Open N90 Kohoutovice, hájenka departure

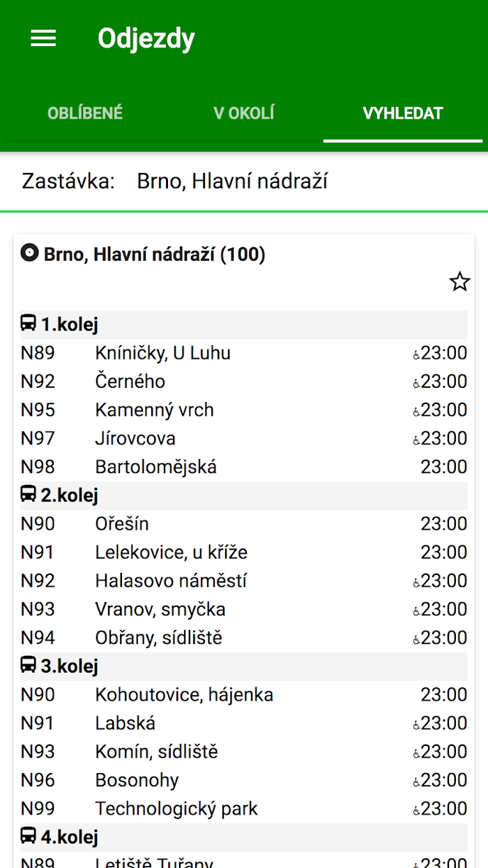point(244,695)
